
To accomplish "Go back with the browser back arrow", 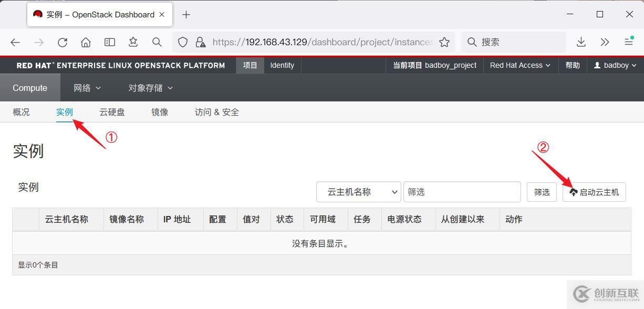I will pyautogui.click(x=15, y=43).
